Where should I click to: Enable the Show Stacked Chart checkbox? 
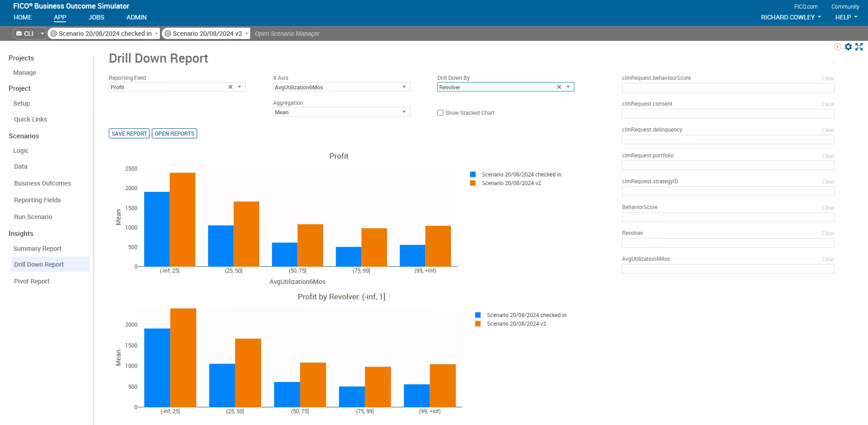click(x=440, y=113)
